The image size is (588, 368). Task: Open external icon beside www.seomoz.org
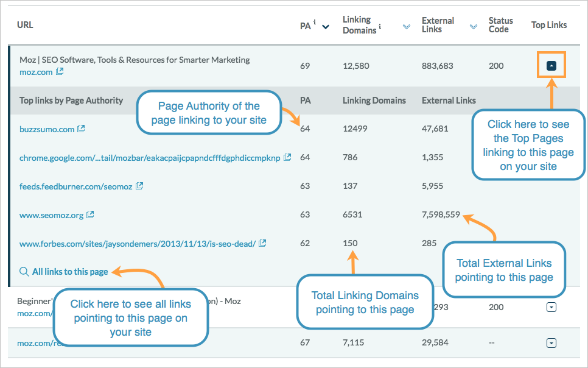pos(90,215)
